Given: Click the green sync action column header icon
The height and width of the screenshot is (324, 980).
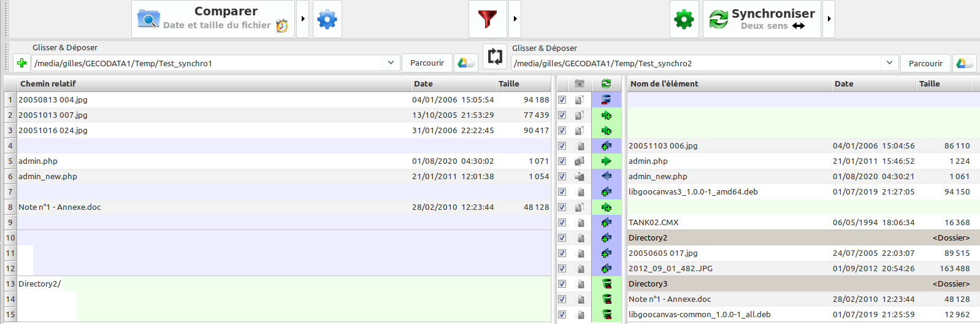Looking at the screenshot, I should click(606, 83).
